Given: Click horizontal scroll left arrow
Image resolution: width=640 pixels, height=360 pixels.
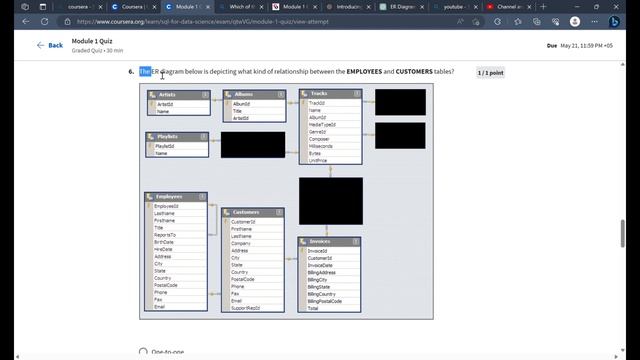Looking at the screenshot, I should pos(17,357).
